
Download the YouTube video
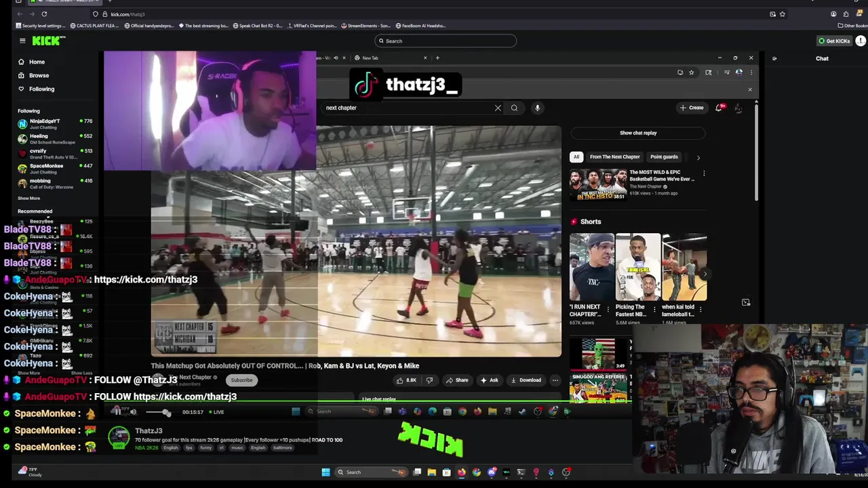(526, 380)
